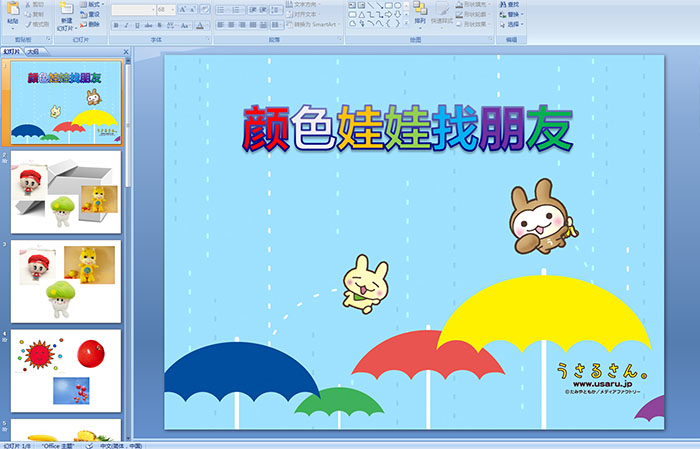Click the Decrease Indent icon
Screen dimensions: 700x449
[x=253, y=9]
